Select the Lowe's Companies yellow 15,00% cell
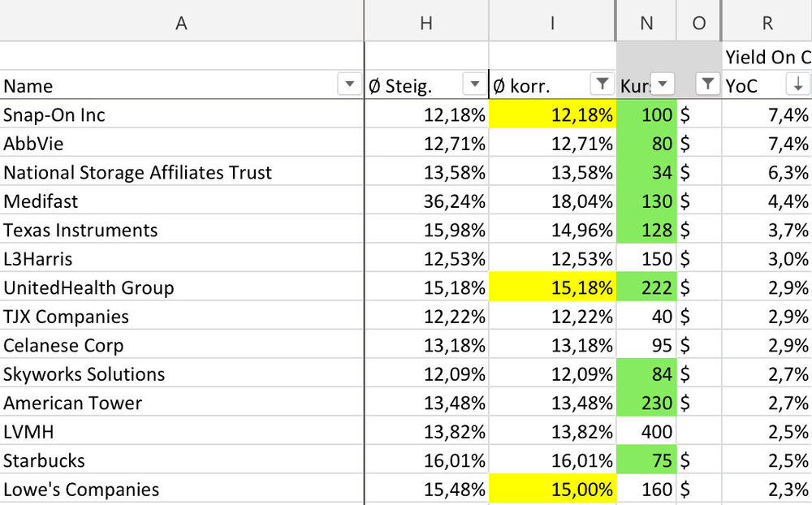The width and height of the screenshot is (812, 505). pyautogui.click(x=553, y=490)
